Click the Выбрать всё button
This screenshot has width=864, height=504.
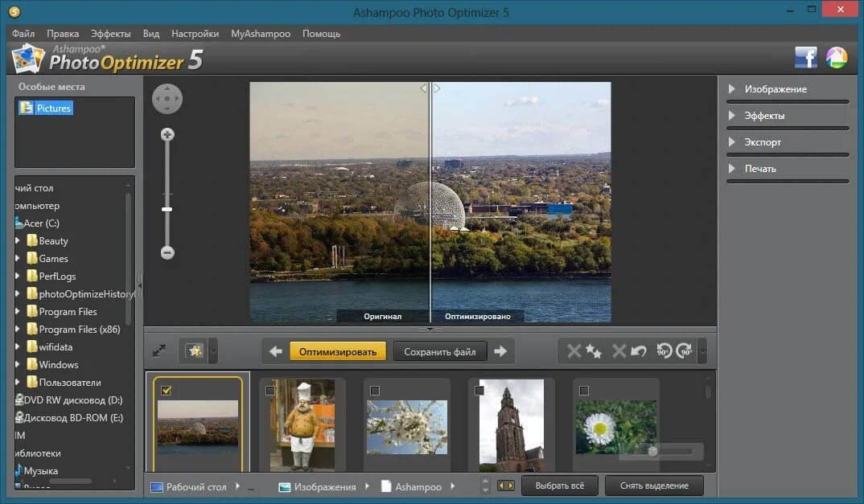click(560, 486)
